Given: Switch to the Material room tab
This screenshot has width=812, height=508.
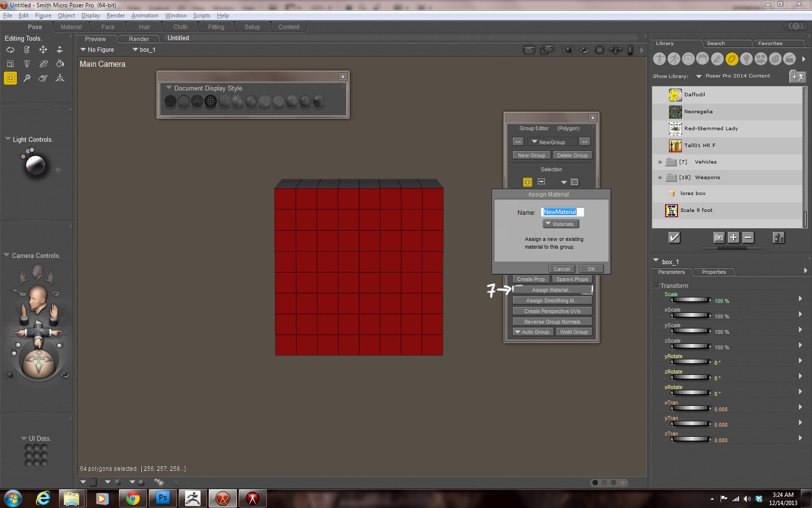Looking at the screenshot, I should tap(71, 27).
